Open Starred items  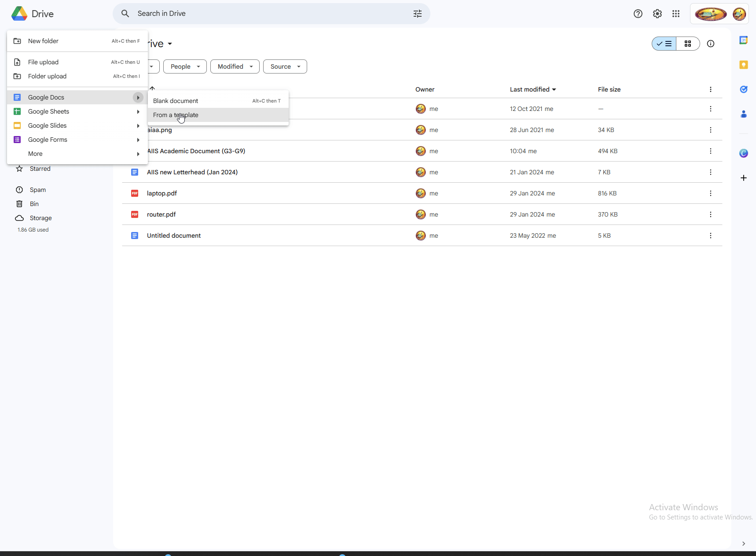click(x=40, y=169)
